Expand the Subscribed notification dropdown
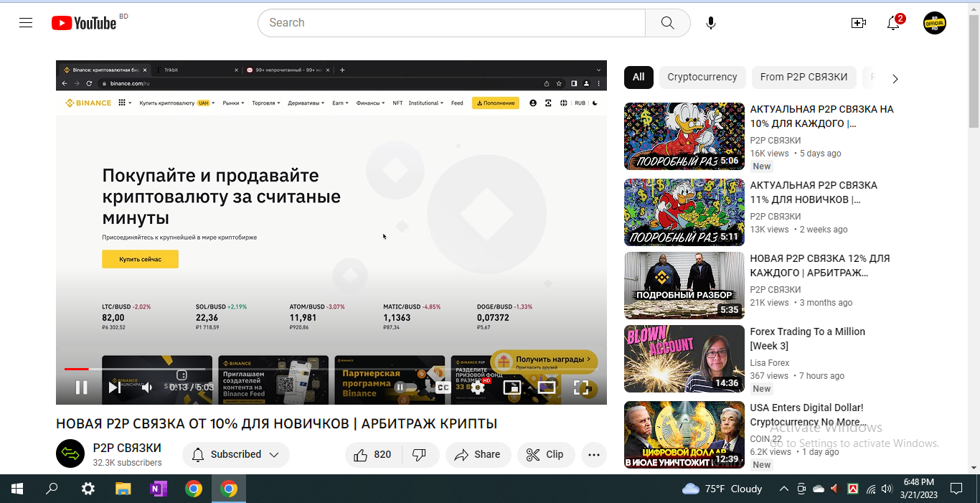 tap(236, 454)
